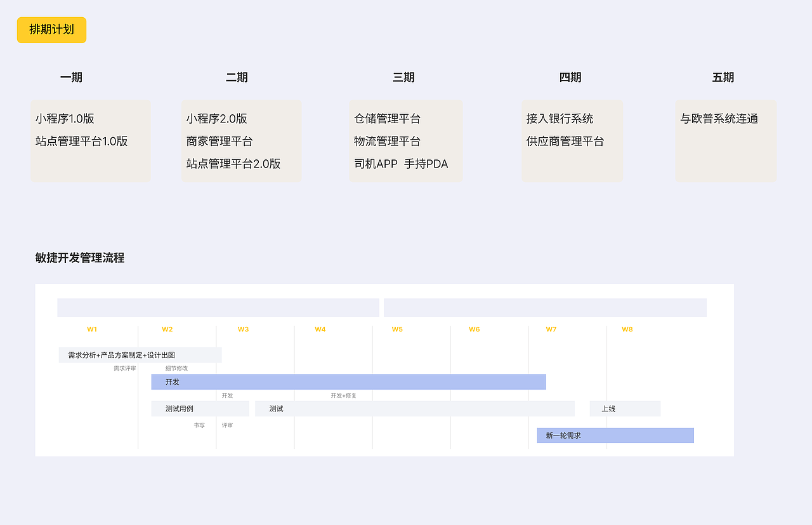The height and width of the screenshot is (525, 812).
Task: Click the blue 新一轮需求 bar
Action: click(615, 435)
